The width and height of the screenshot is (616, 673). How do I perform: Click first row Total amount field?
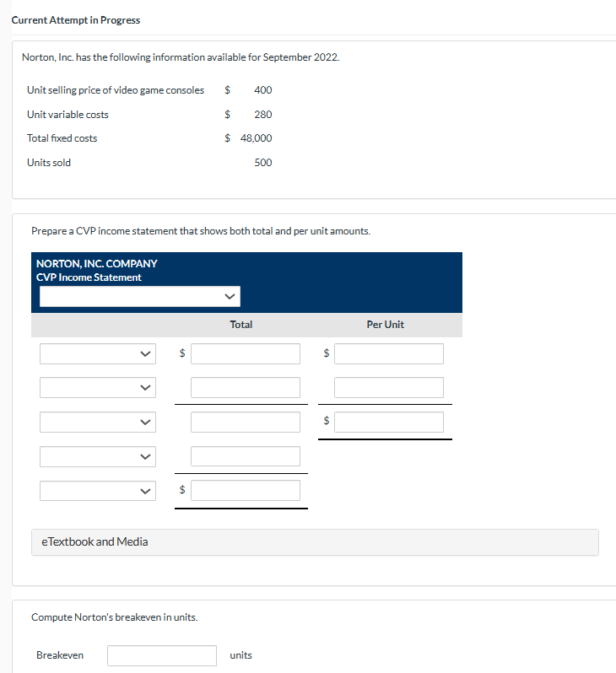[x=246, y=353]
